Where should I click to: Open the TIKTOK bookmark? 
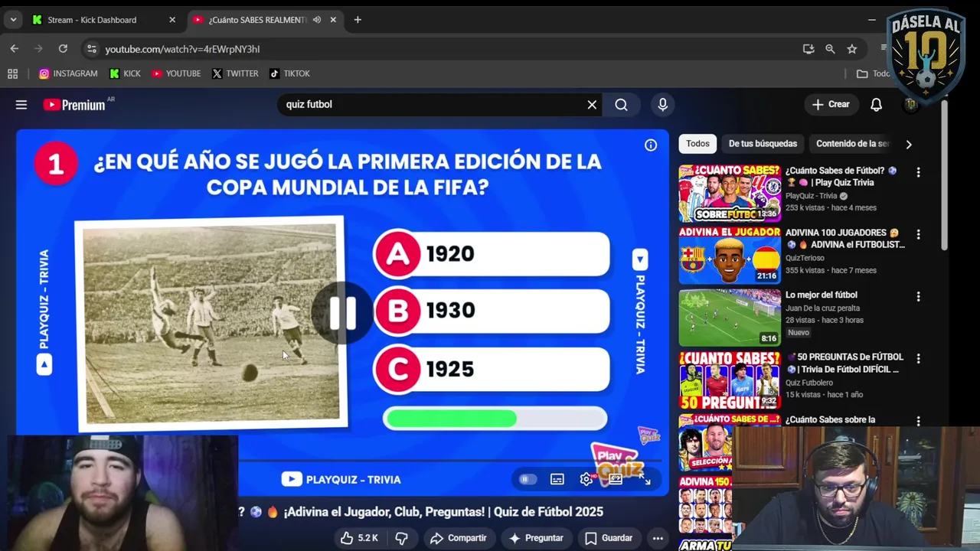pyautogui.click(x=289, y=73)
